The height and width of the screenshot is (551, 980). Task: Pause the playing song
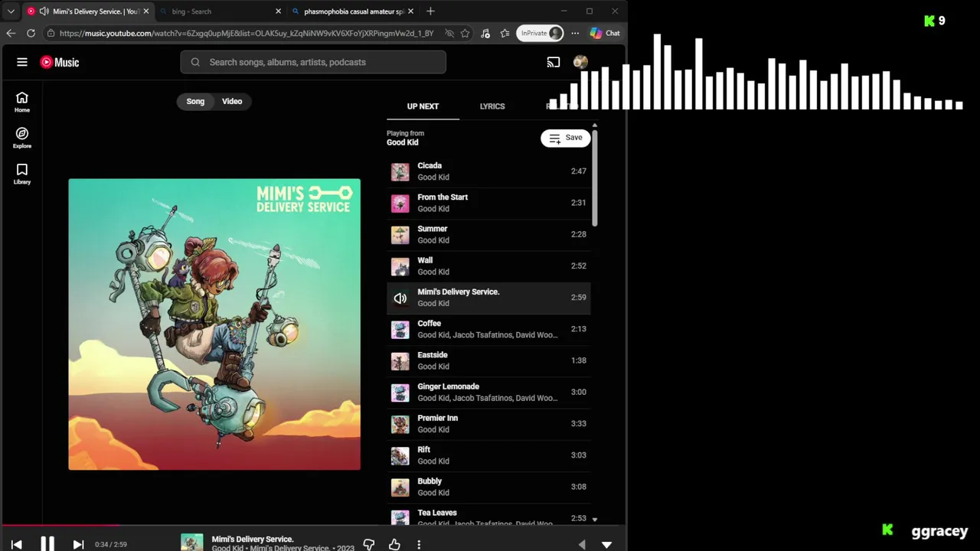point(47,544)
